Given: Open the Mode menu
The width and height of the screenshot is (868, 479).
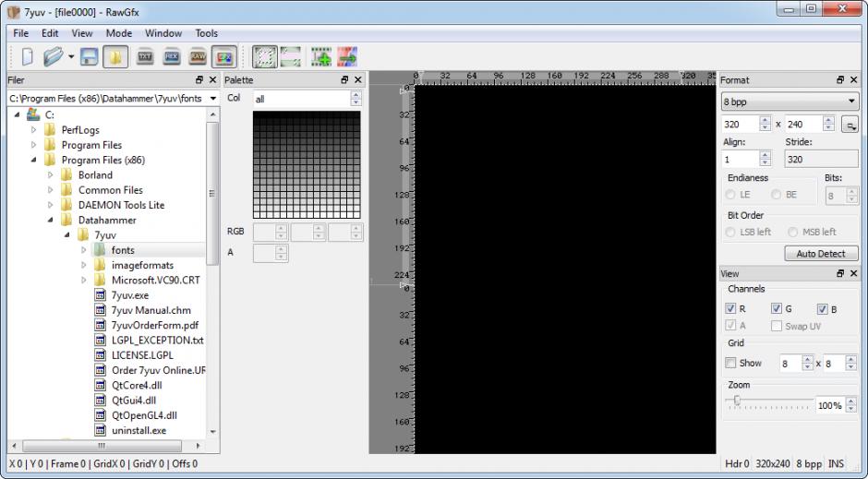Looking at the screenshot, I should 118,33.
